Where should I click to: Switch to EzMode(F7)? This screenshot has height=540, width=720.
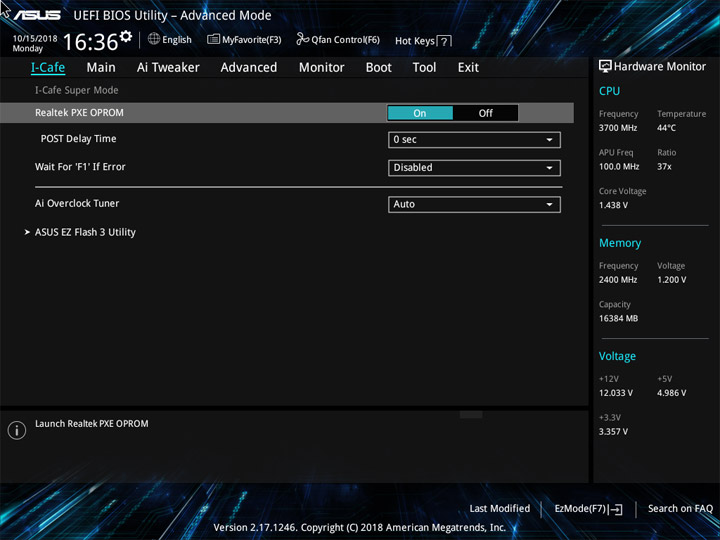click(580, 509)
